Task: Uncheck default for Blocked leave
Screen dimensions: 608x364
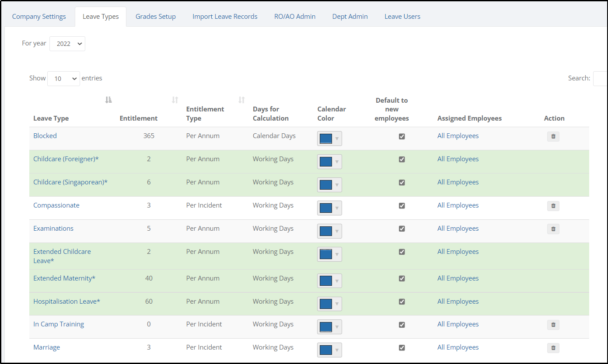Action: coord(402,136)
